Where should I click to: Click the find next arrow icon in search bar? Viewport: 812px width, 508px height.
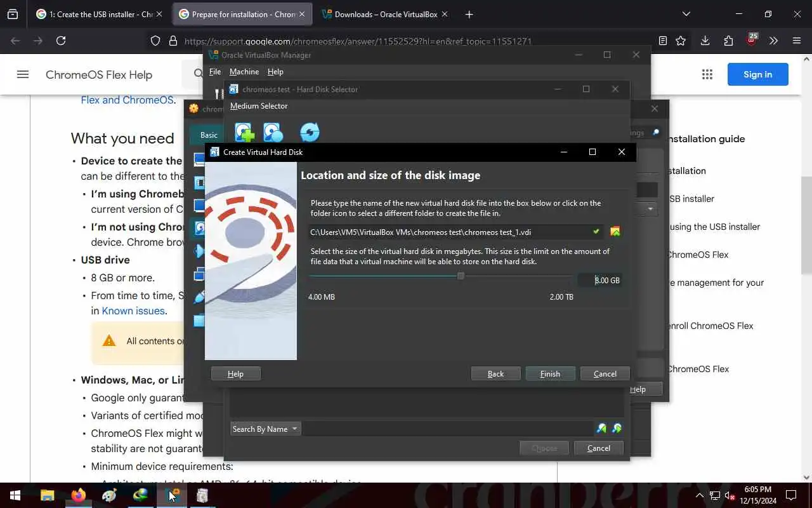[x=617, y=429]
